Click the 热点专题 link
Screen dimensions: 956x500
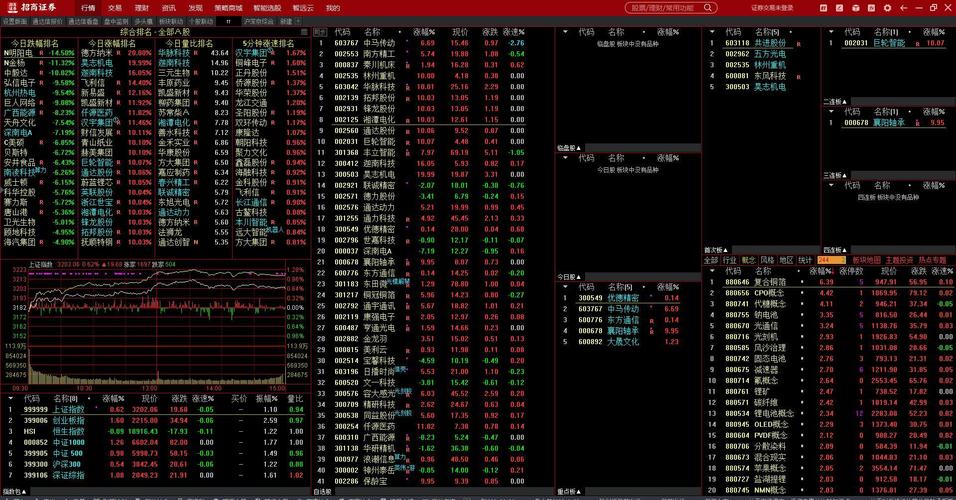[931, 259]
